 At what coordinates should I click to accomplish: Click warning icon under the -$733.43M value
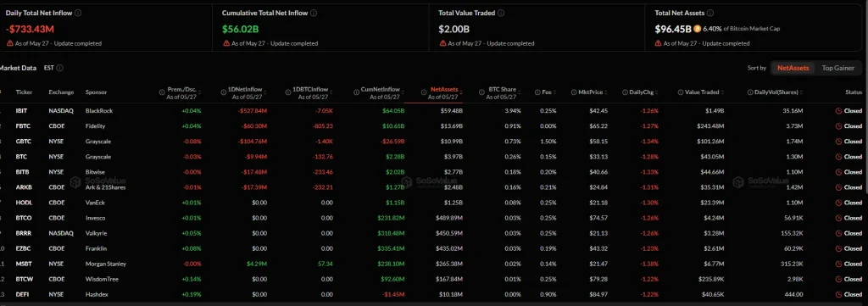(x=9, y=43)
